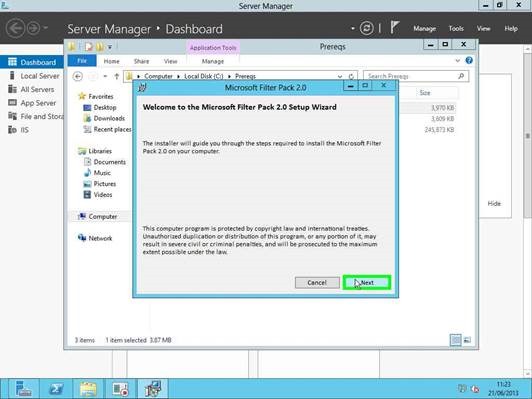Screen dimensions: 532x399
Task: Launch PowerShell from taskbar
Action: [56, 389]
